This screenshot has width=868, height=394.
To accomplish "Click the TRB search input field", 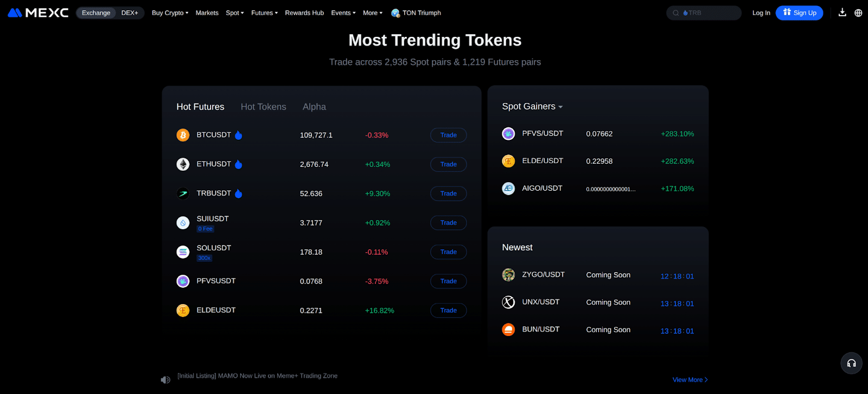I will tap(708, 13).
